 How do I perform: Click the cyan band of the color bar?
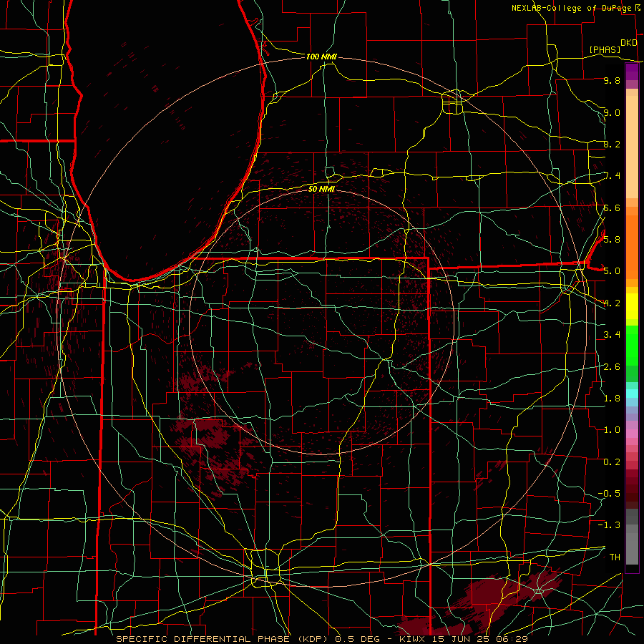632,394
